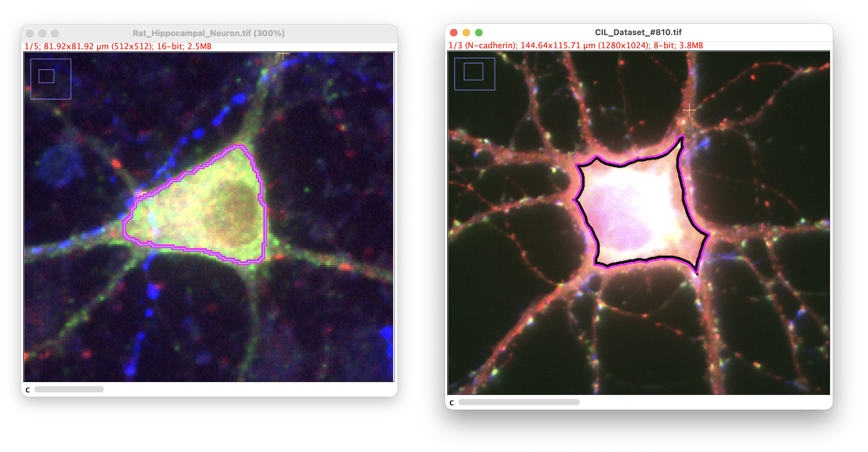
Task: Activate the Rat_Hippocampal_Neuron.tif (300%) title bar
Action: (209, 33)
